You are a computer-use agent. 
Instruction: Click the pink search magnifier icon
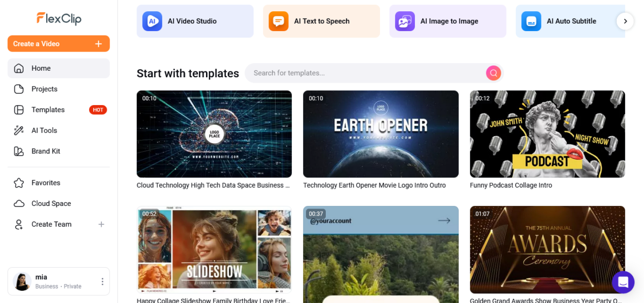(x=493, y=73)
